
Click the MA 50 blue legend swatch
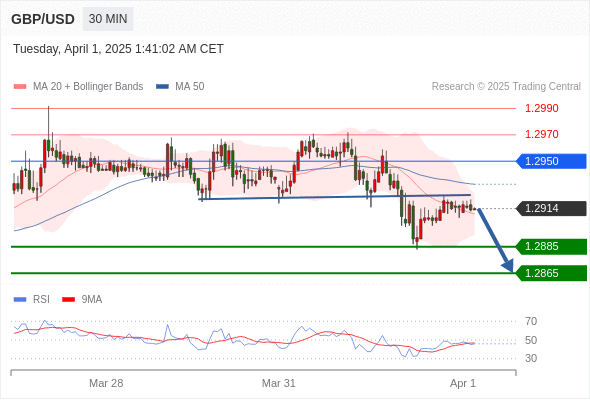(x=162, y=87)
